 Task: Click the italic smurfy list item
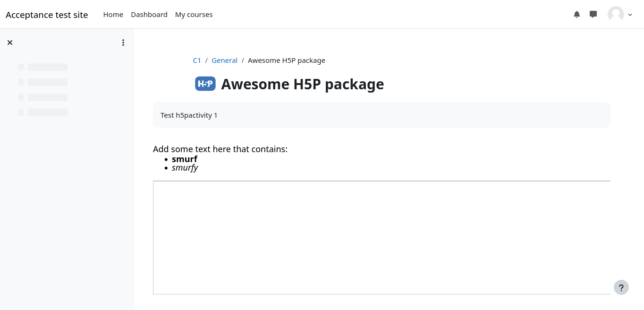click(x=185, y=168)
